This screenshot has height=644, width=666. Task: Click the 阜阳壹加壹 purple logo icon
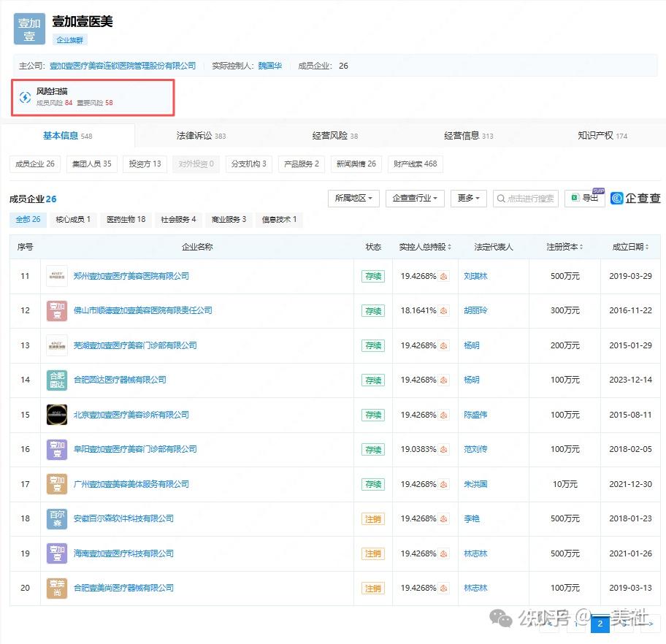57,450
